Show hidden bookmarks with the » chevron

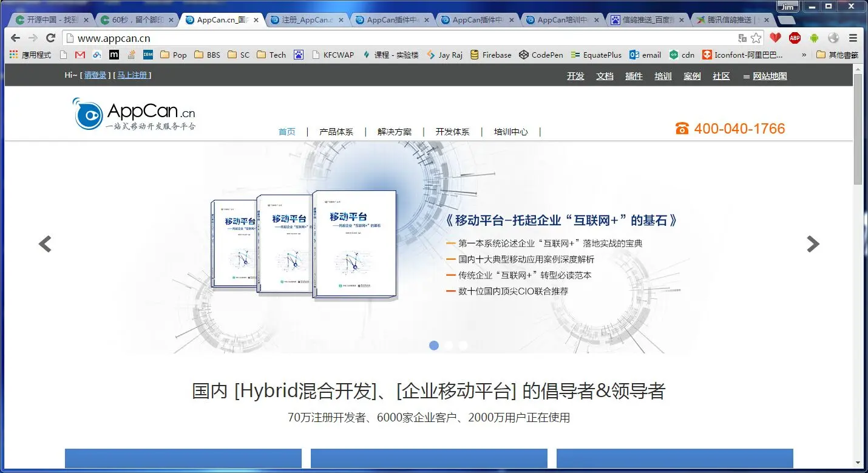coord(804,55)
